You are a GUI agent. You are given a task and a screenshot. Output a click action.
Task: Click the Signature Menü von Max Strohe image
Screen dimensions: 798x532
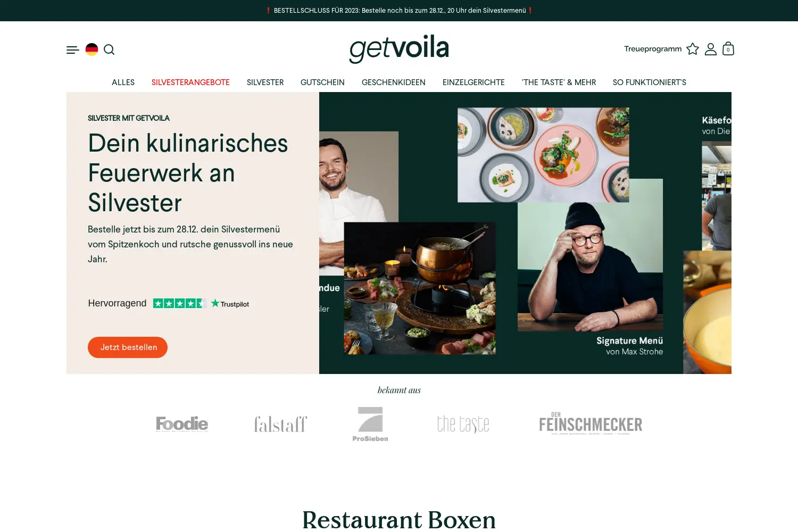590,266
